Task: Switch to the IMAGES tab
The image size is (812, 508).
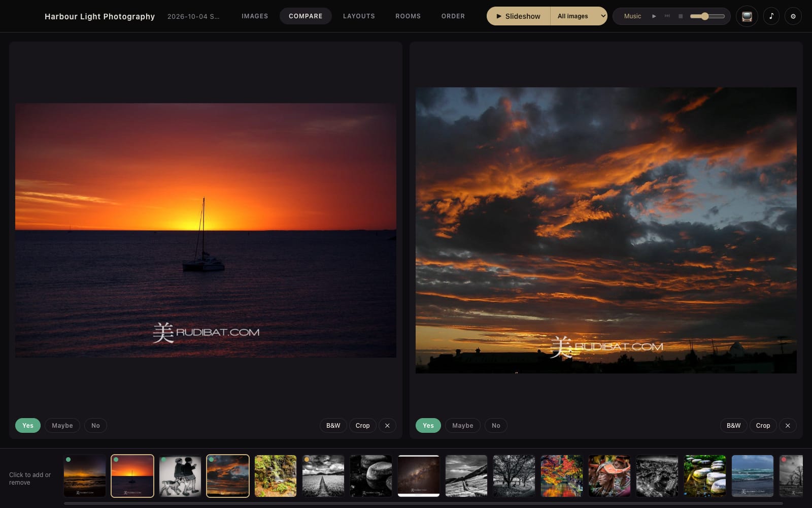Action: (255, 16)
